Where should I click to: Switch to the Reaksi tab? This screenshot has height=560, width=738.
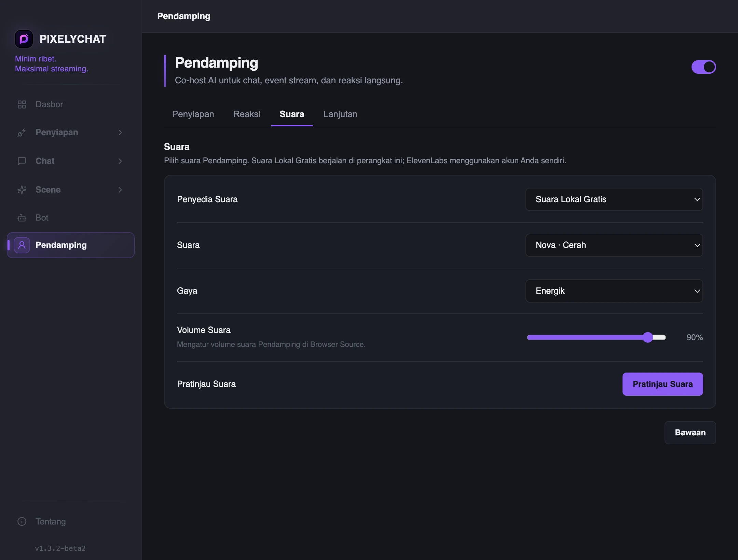[247, 114]
